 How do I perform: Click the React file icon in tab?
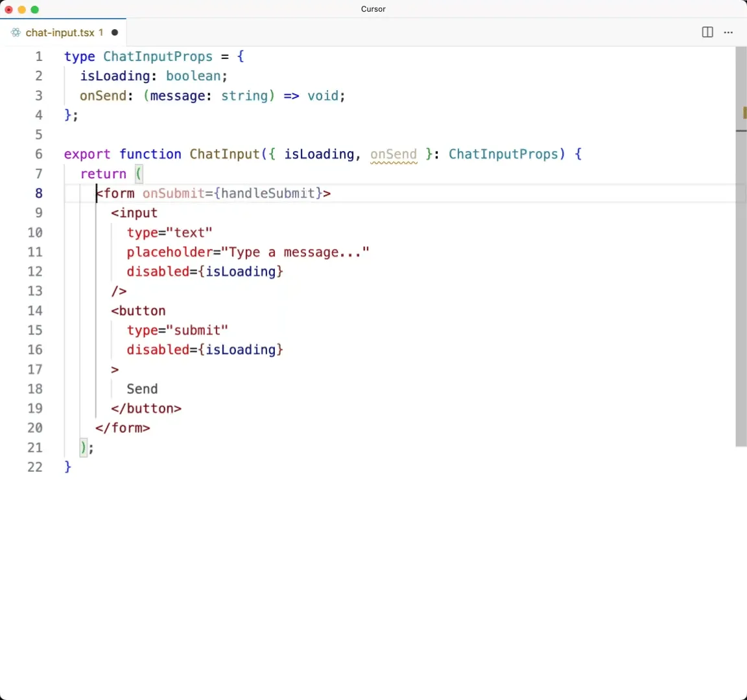(x=16, y=32)
